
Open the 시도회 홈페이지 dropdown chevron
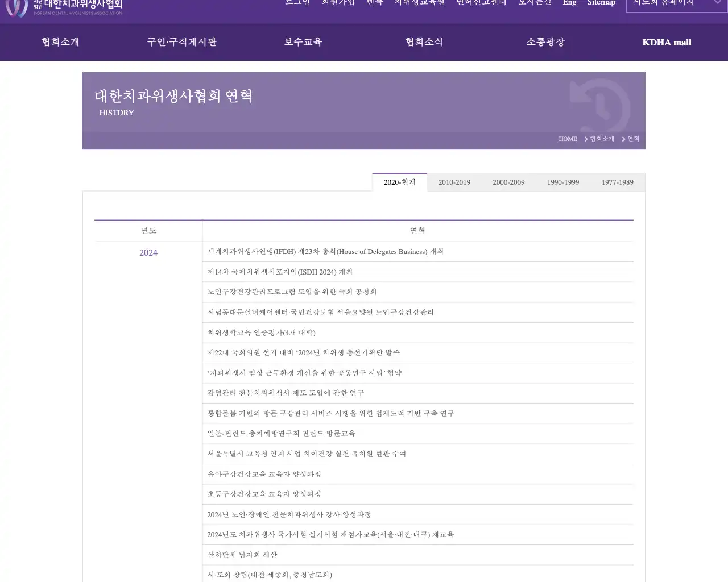click(x=718, y=3)
